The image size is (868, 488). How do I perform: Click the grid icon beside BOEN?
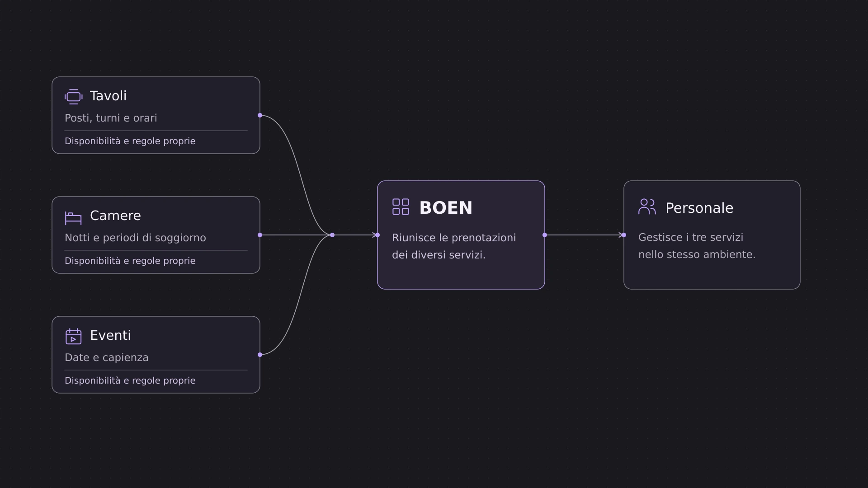click(401, 207)
